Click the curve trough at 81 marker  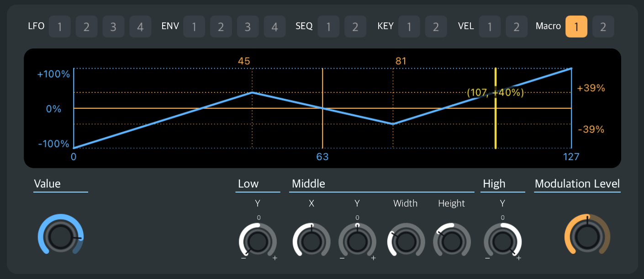tap(393, 124)
